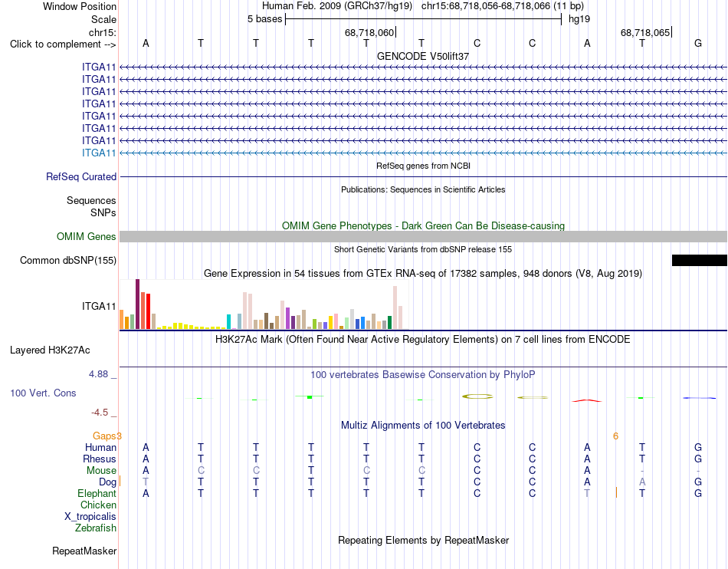Viewport: 728px width, 569px height.
Task: Open the 'RefSeq genes from NCBI' title
Action: pyautogui.click(x=423, y=166)
